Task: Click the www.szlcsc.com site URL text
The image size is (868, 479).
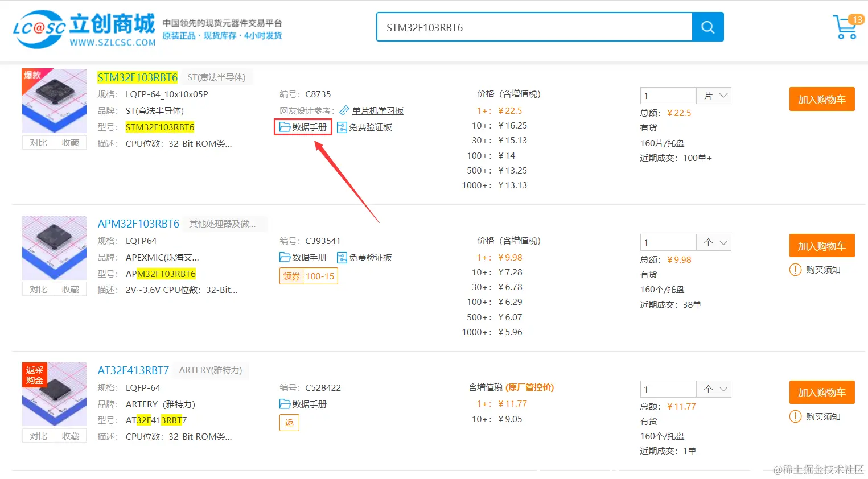Action: pos(113,42)
